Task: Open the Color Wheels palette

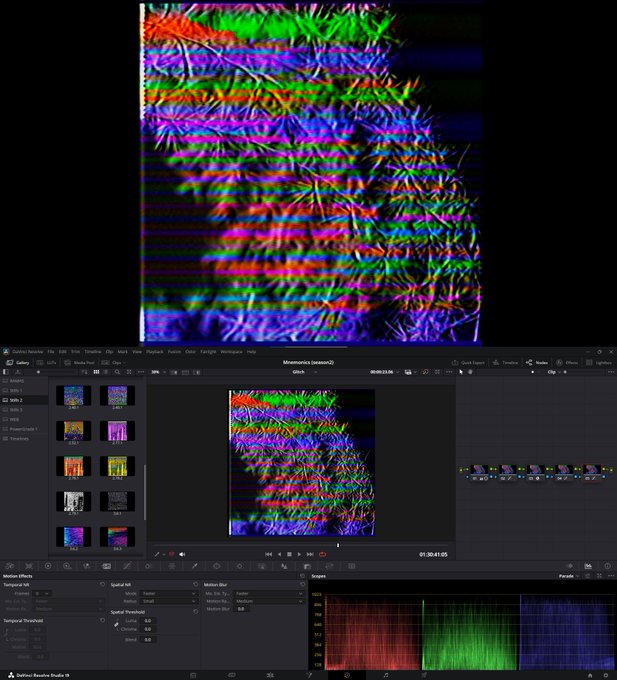Action: pos(48,566)
